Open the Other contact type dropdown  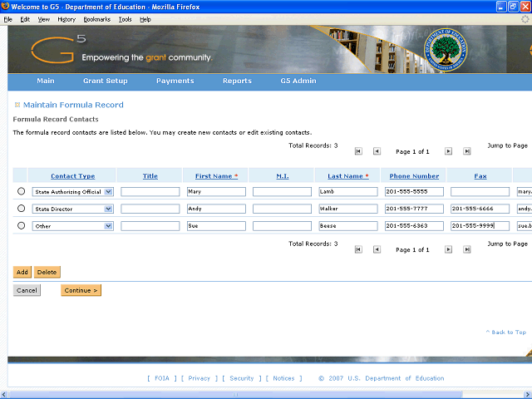[x=108, y=226]
